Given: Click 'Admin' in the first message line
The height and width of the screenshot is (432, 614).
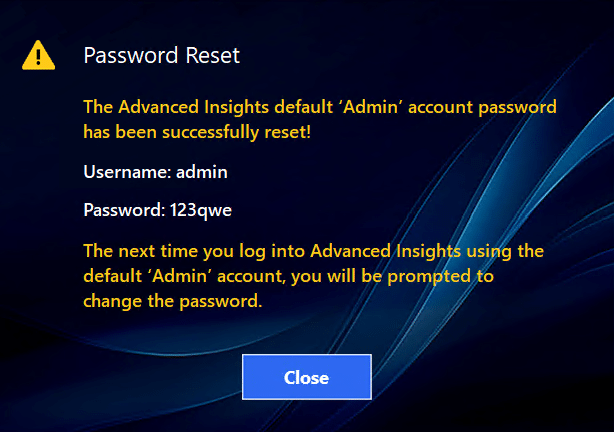Looking at the screenshot, I should pyautogui.click(x=344, y=105).
